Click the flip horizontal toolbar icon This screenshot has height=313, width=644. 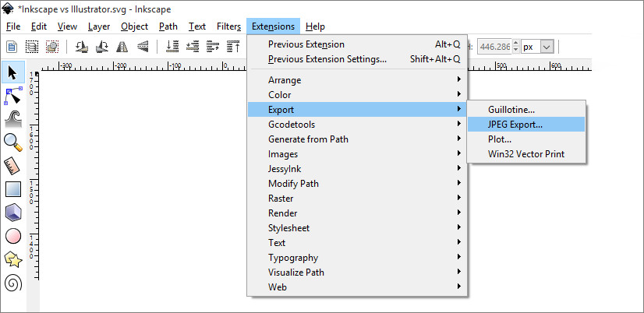click(x=122, y=47)
